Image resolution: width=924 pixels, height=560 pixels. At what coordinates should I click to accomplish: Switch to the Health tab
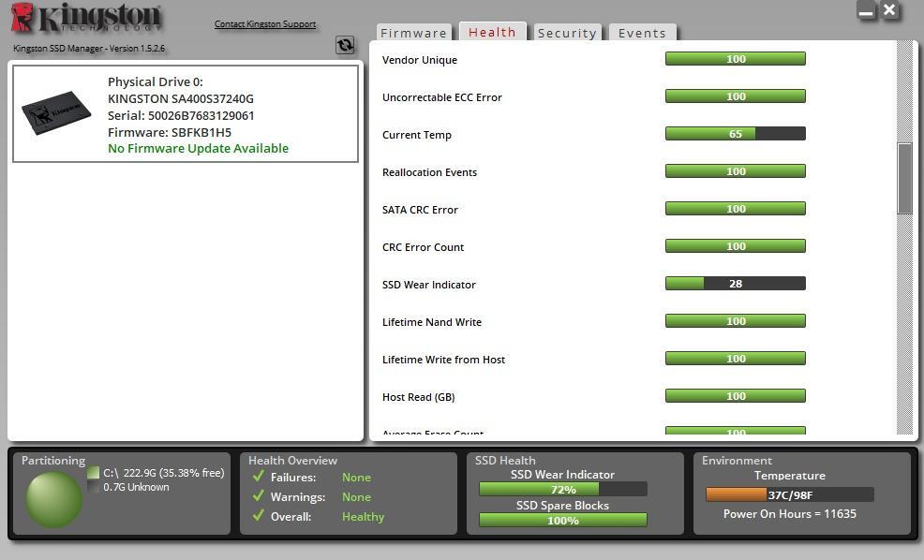click(492, 32)
